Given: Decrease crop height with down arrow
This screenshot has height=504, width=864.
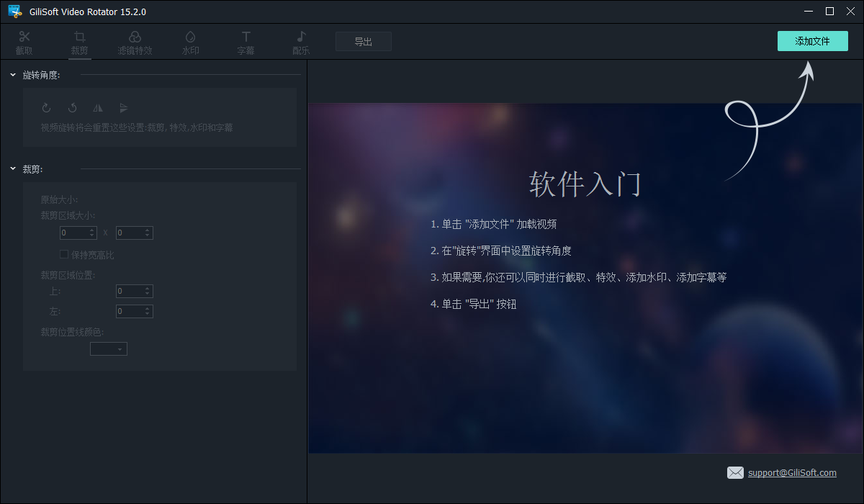Looking at the screenshot, I should coord(148,235).
